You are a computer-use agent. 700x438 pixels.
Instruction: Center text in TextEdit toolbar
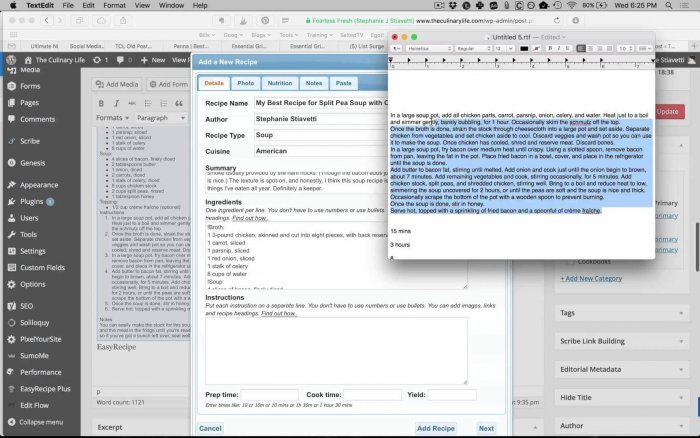click(x=591, y=48)
